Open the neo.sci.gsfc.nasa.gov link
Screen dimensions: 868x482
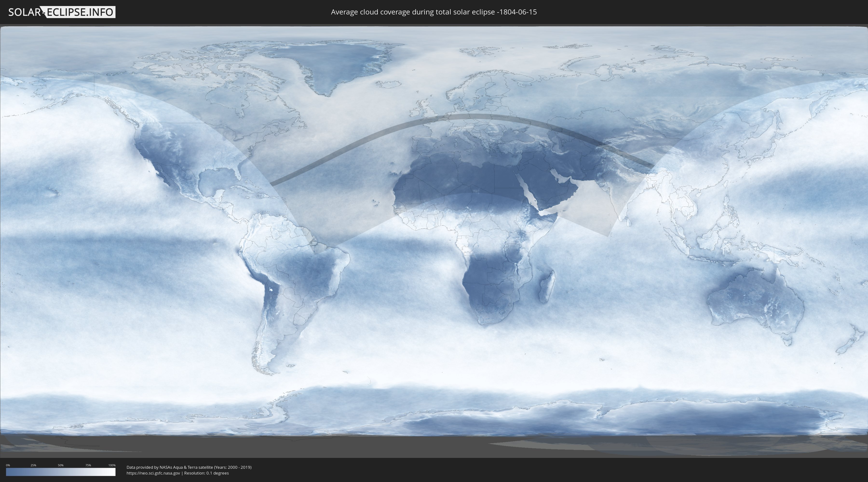point(153,473)
